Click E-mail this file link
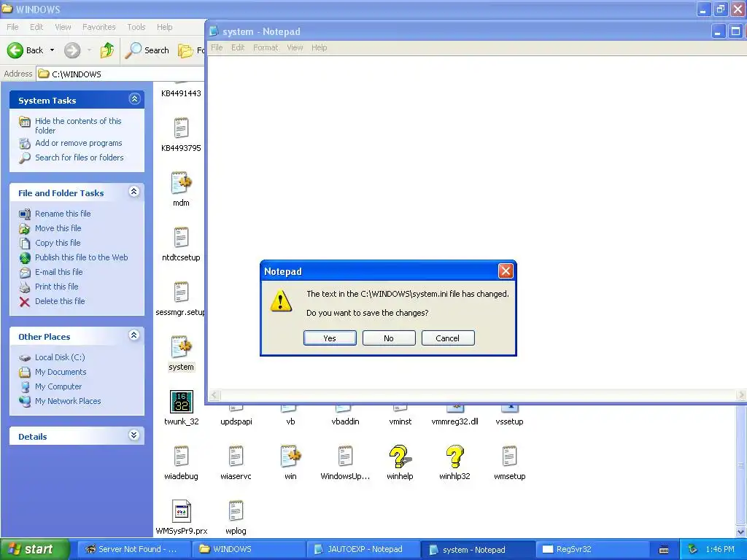Image resolution: width=747 pixels, height=560 pixels. (x=58, y=272)
